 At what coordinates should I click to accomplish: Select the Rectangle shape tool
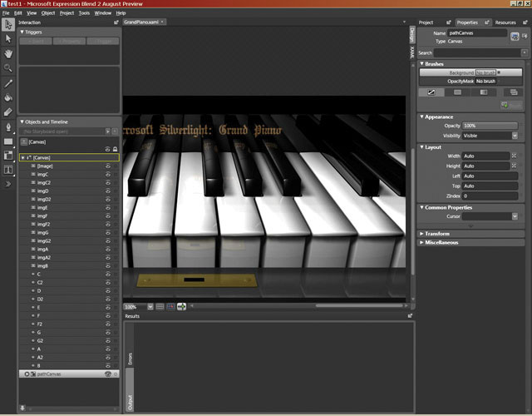(x=8, y=141)
